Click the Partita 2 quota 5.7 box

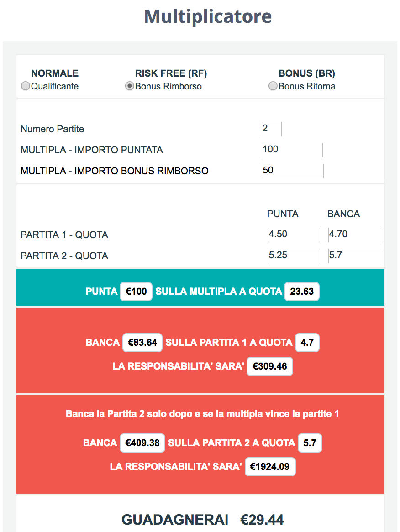(x=310, y=443)
